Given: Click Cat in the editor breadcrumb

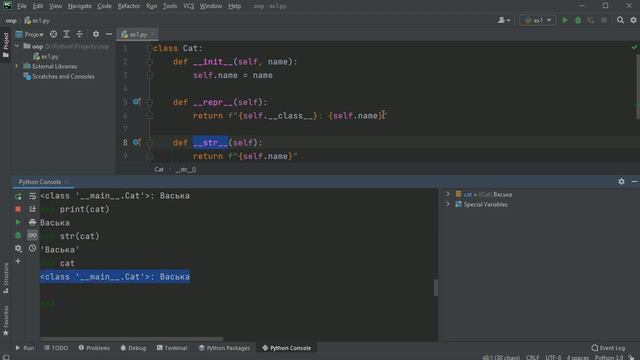Looking at the screenshot, I should 159,170.
